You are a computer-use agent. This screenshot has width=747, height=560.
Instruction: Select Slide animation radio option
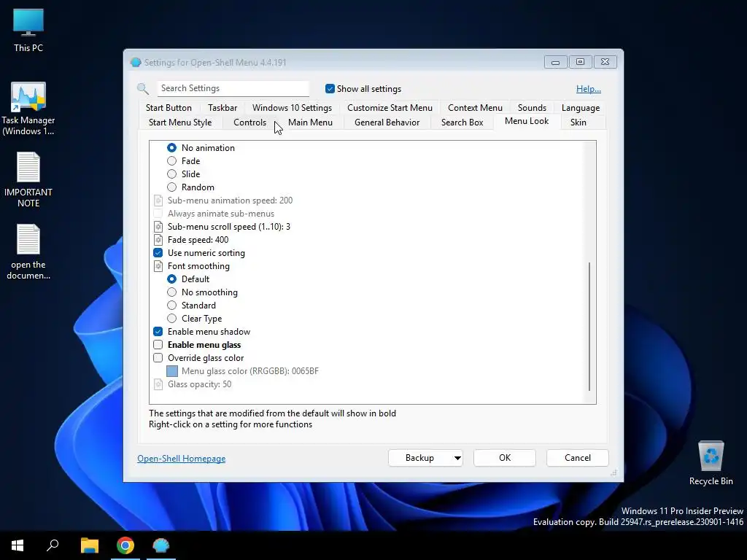[171, 174]
